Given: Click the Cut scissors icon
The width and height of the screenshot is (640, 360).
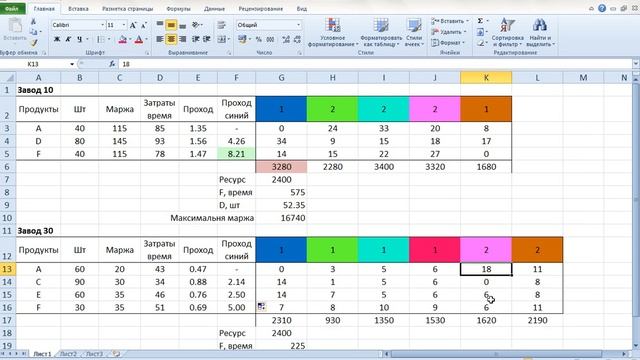Looking at the screenshot, I should click(33, 21).
